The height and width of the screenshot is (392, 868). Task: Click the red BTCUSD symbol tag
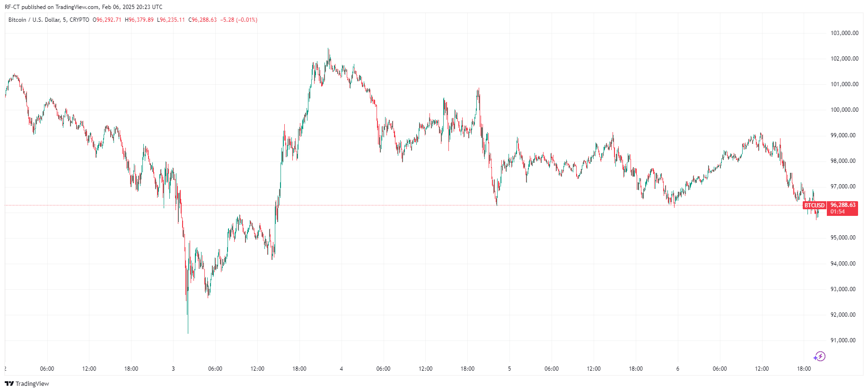(x=814, y=205)
